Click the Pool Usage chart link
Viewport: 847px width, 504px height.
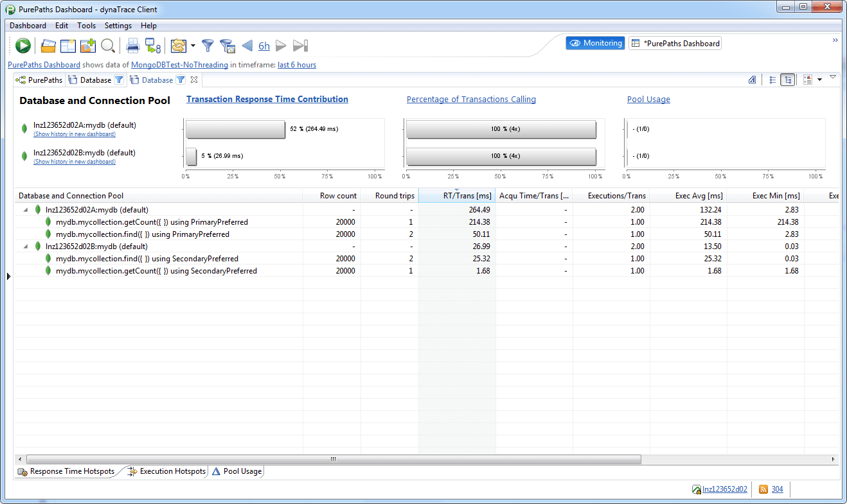(x=648, y=100)
